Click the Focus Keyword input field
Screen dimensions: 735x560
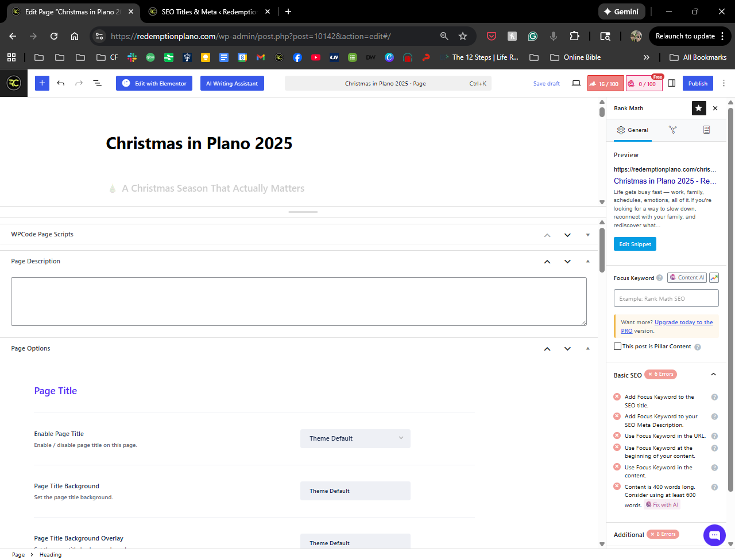tap(666, 298)
